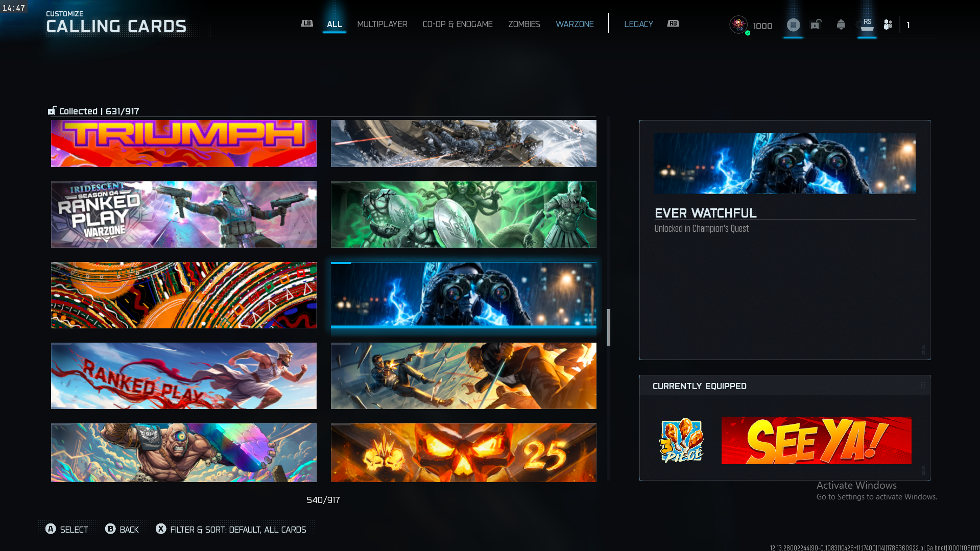Select the green Medusa calling card
Viewport: 980px width, 551px height.
[x=464, y=214]
